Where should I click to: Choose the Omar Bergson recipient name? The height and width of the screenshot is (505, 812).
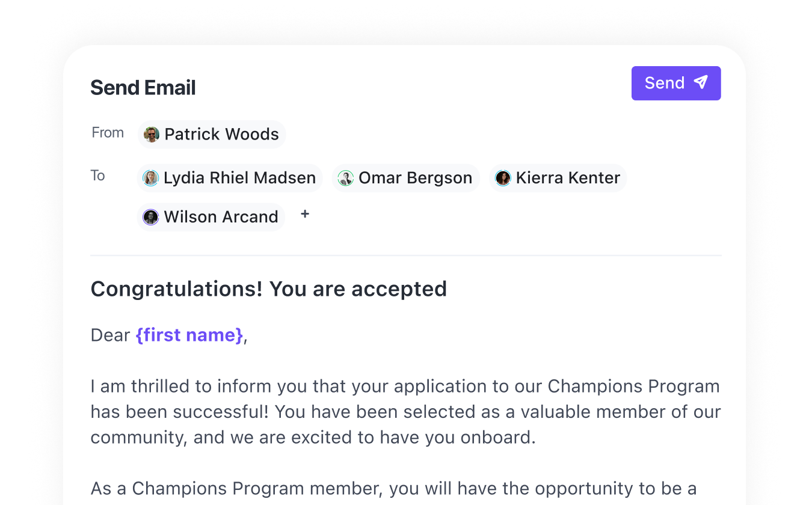415,178
